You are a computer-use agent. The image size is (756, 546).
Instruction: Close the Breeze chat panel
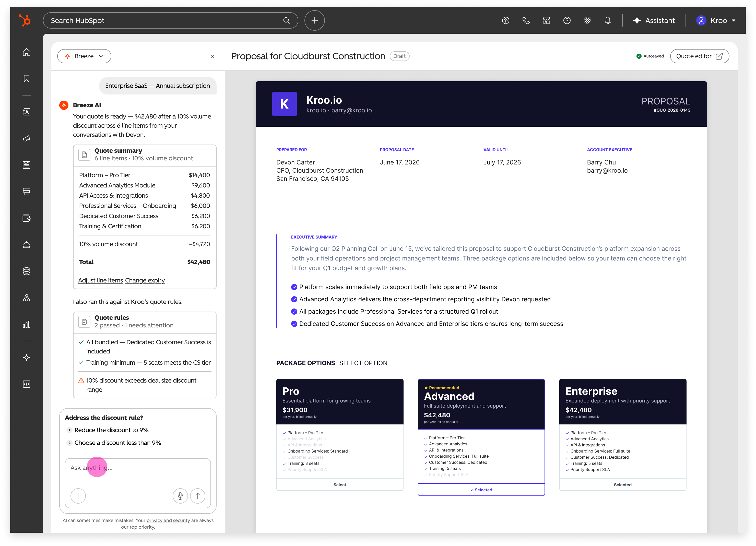point(212,56)
